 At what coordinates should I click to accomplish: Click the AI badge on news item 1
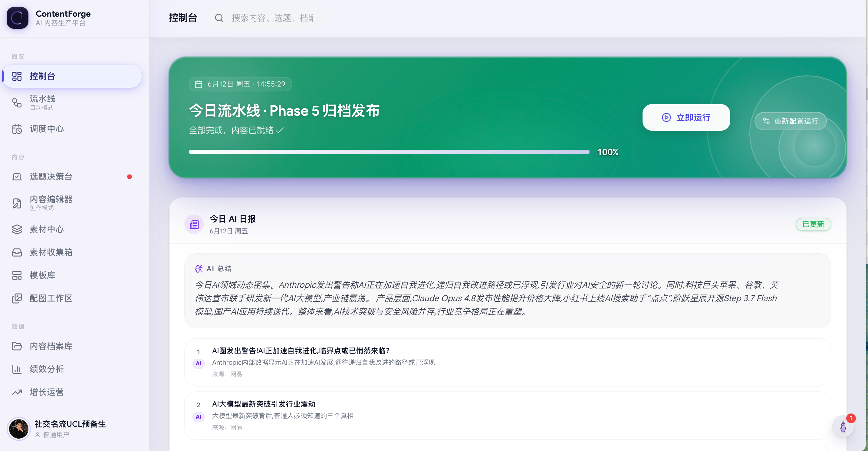(199, 363)
